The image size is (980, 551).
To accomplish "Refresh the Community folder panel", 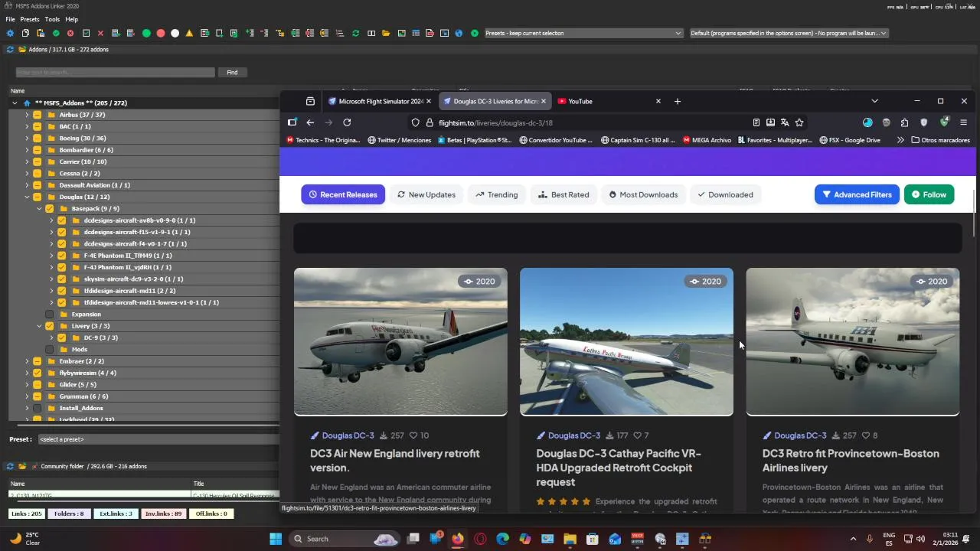I will click(x=10, y=466).
